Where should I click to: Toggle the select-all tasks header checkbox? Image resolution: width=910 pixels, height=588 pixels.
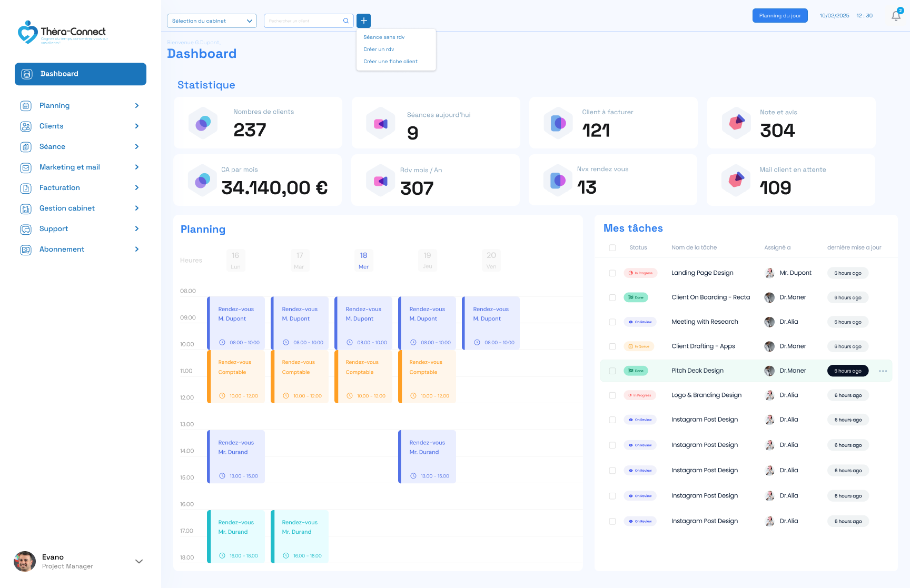[x=612, y=247]
